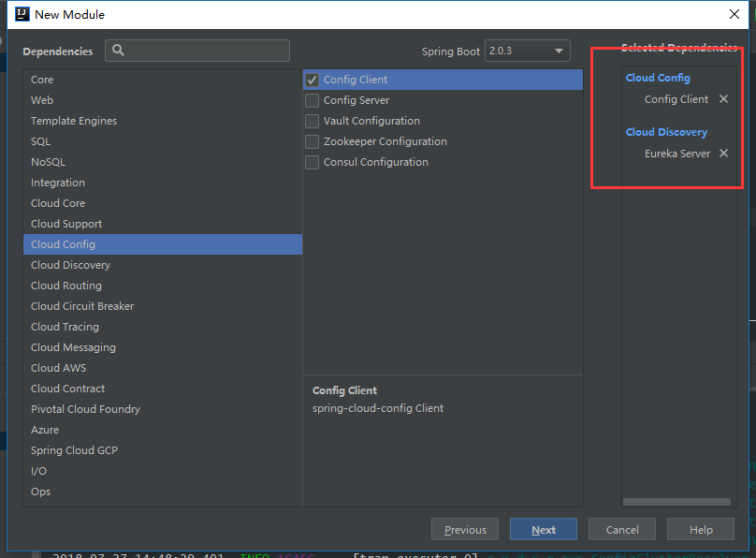Select the NoSQL category
Image resolution: width=756 pixels, height=558 pixels.
(x=163, y=162)
